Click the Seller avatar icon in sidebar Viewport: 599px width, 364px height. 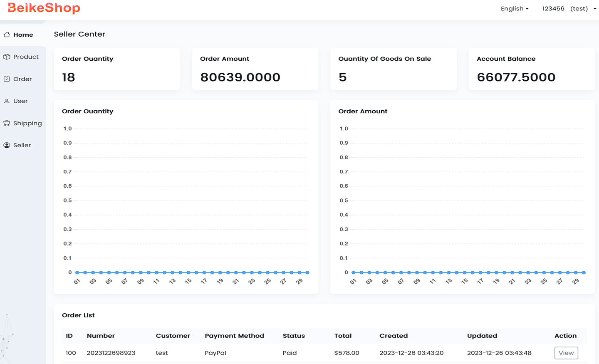(7, 145)
